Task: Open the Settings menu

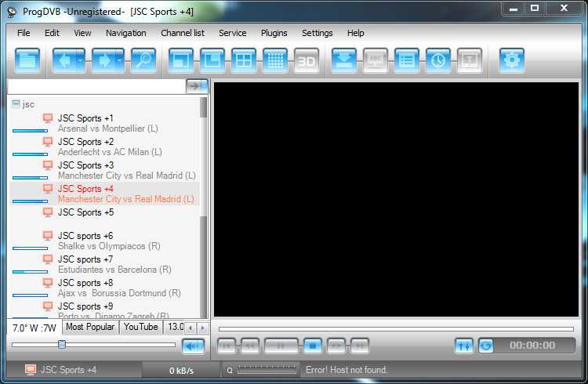Action: point(318,33)
